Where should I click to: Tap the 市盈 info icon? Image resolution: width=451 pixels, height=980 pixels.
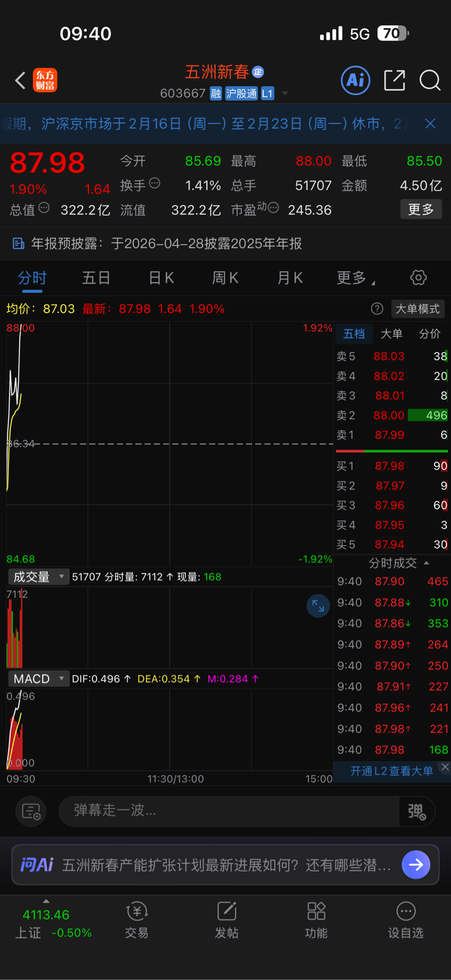click(273, 208)
